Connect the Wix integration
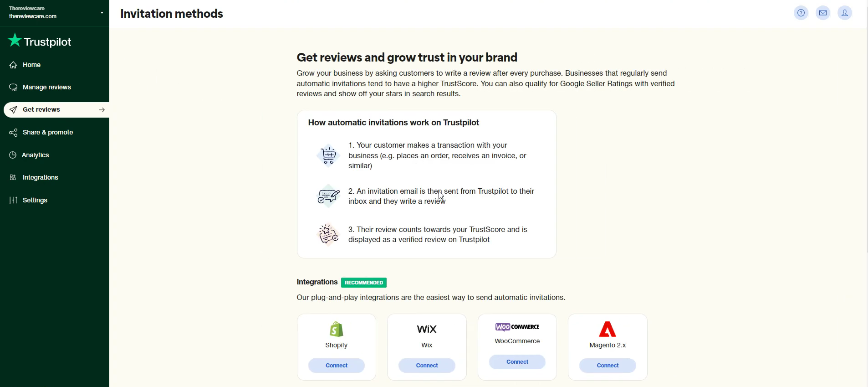Screen dimensions: 868x387 (427, 366)
